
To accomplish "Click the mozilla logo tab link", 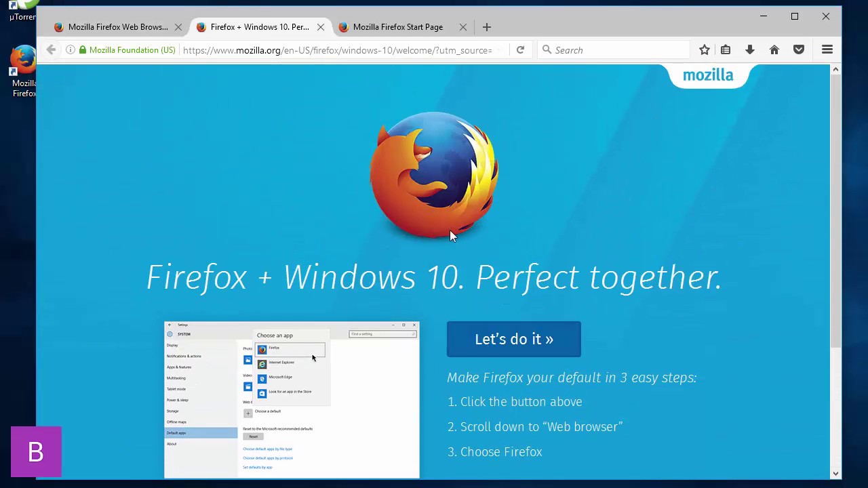I will [708, 75].
